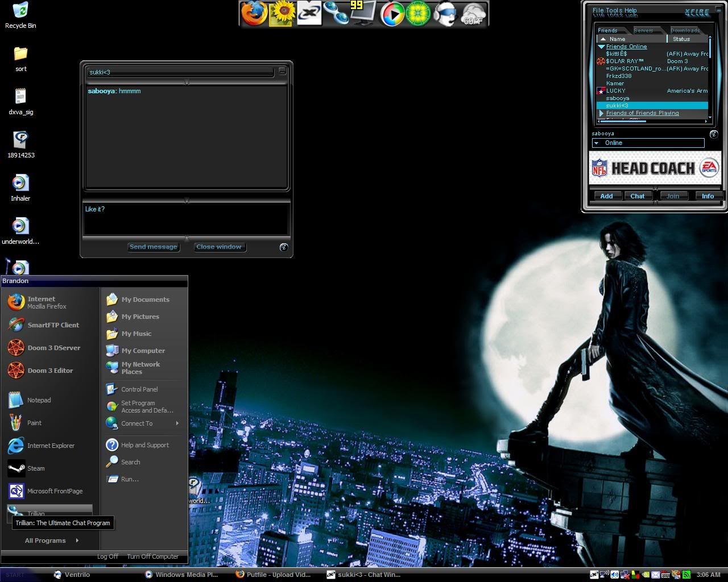Open the Online status dropdown in Xfire
Image resolution: width=728 pixels, height=582 pixels.
click(x=648, y=143)
